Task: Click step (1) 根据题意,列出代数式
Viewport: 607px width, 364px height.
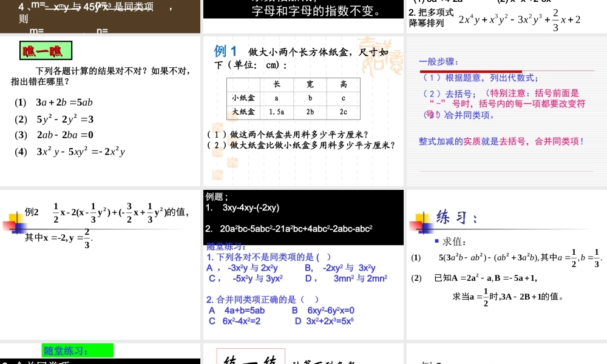Action: [x=480, y=78]
